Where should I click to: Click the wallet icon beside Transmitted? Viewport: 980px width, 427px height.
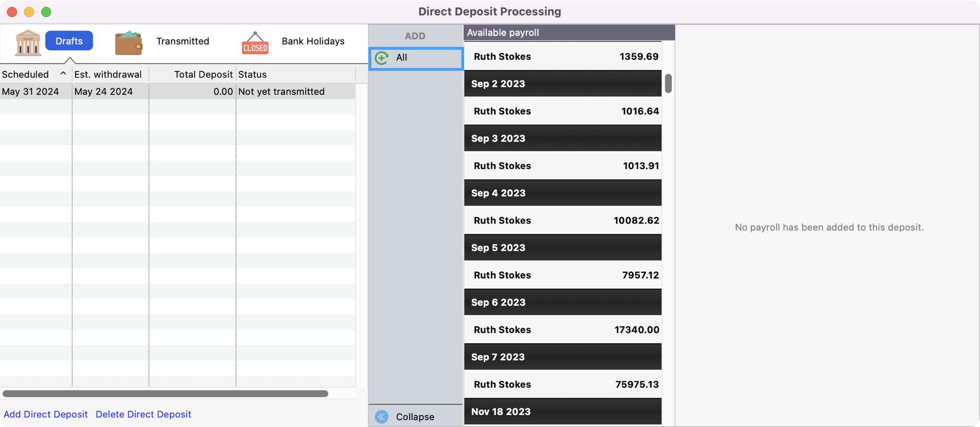(x=128, y=43)
